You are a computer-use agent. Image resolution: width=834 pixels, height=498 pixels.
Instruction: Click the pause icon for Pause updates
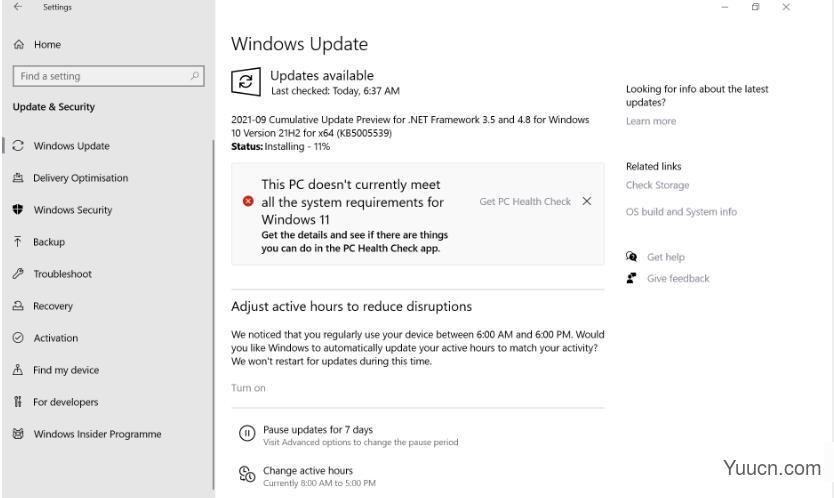tap(247, 433)
